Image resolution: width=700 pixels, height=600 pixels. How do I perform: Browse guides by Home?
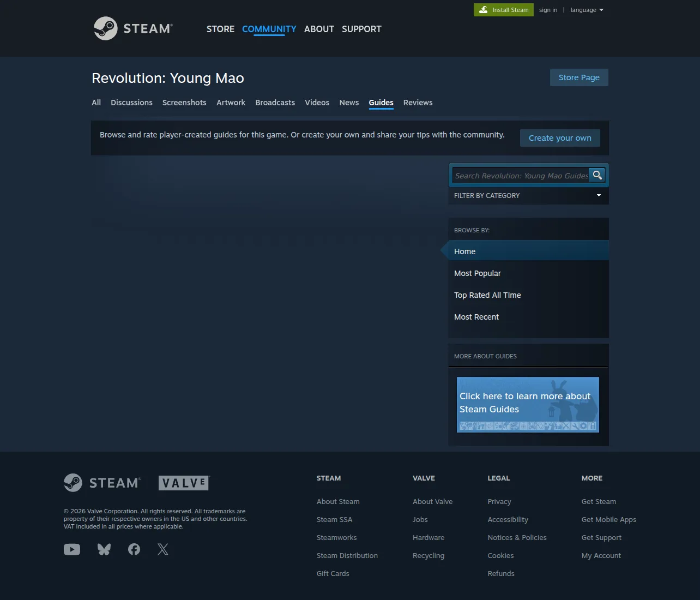coord(528,251)
